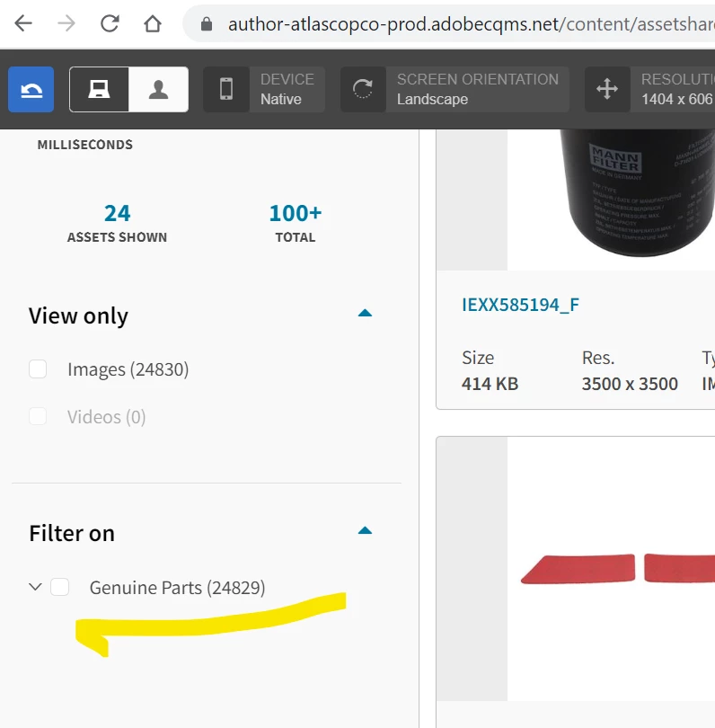Screen dimensions: 715x728
Task: Select the laptop emulator mode icon
Action: click(99, 89)
